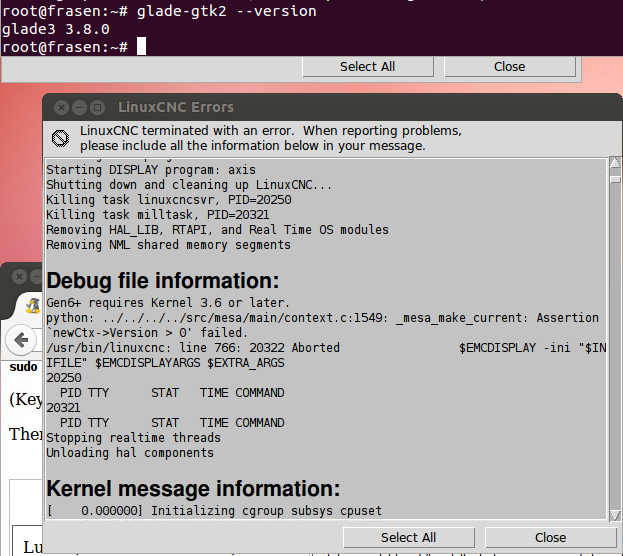The height and width of the screenshot is (556, 623).
Task: Click 'Removing HAL_LIB, RTAPI' line
Action: tap(217, 230)
